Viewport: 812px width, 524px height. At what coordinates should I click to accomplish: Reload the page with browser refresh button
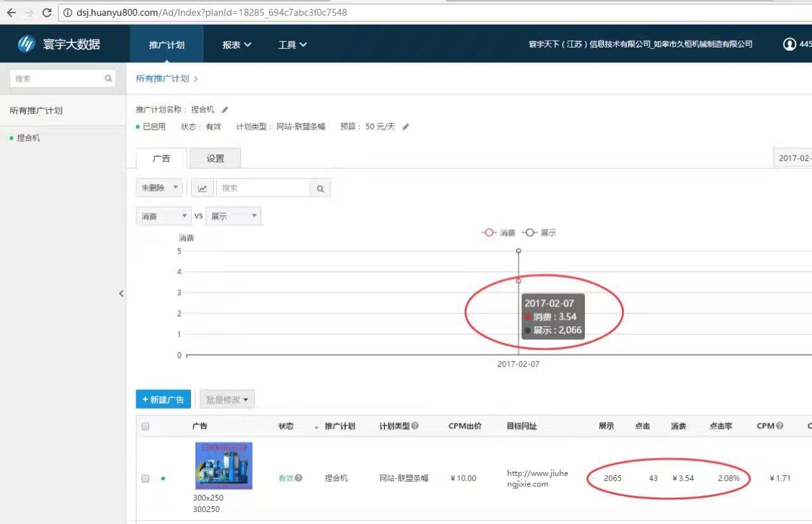click(46, 12)
